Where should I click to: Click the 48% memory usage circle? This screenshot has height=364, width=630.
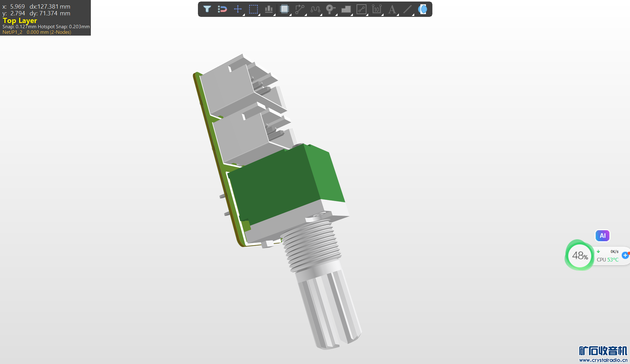click(580, 255)
